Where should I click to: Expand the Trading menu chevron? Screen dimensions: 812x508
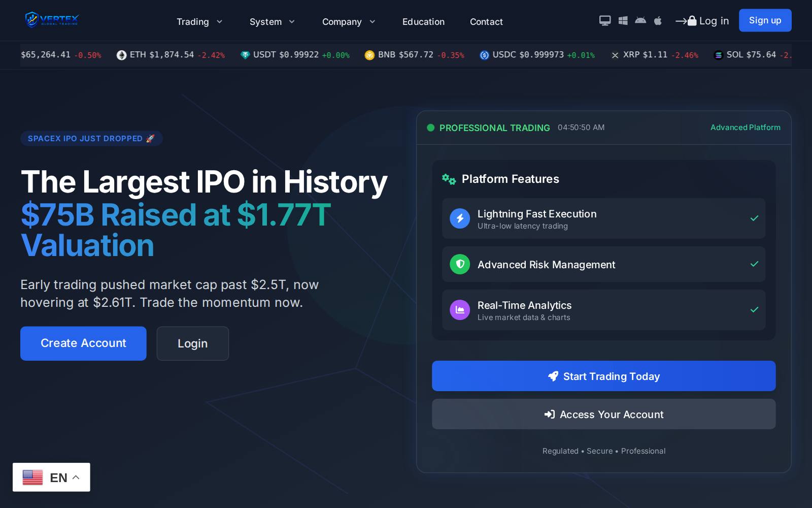(220, 21)
